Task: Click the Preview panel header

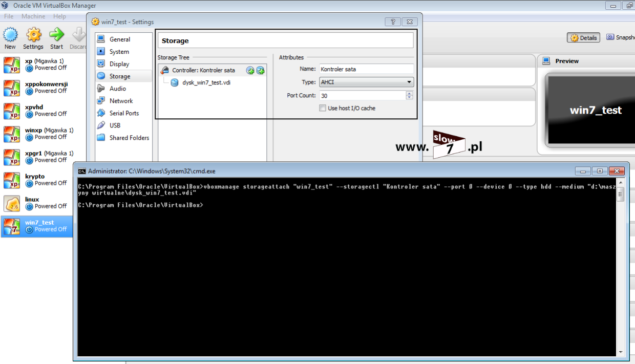Action: click(567, 61)
